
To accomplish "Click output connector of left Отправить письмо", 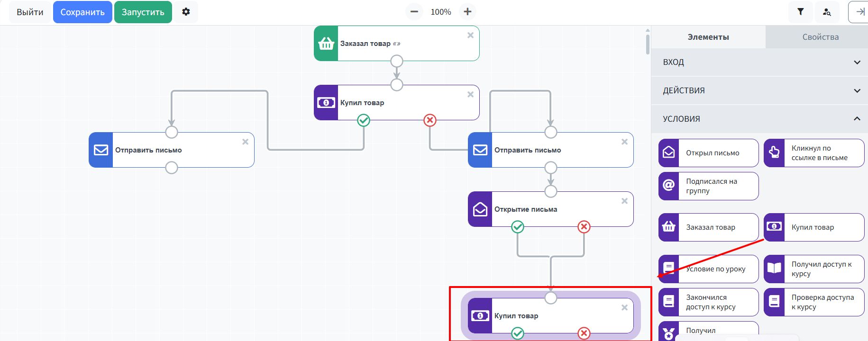I will pos(172,168).
